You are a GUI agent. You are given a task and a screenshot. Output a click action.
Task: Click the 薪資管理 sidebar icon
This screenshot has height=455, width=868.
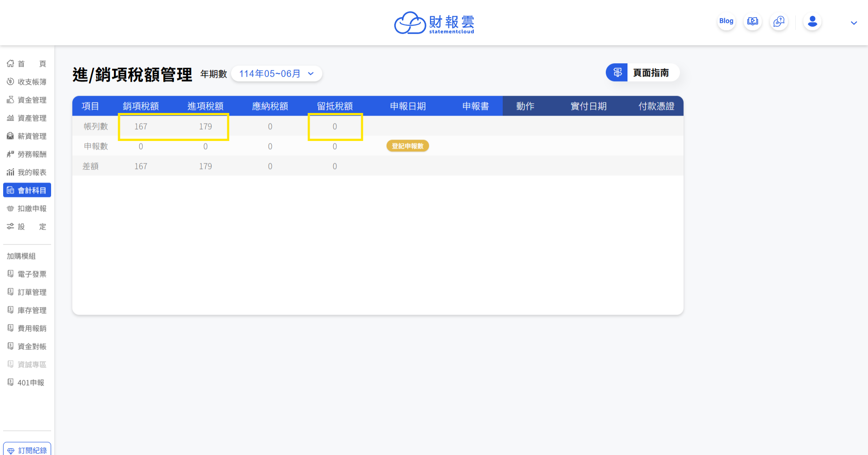(x=10, y=136)
